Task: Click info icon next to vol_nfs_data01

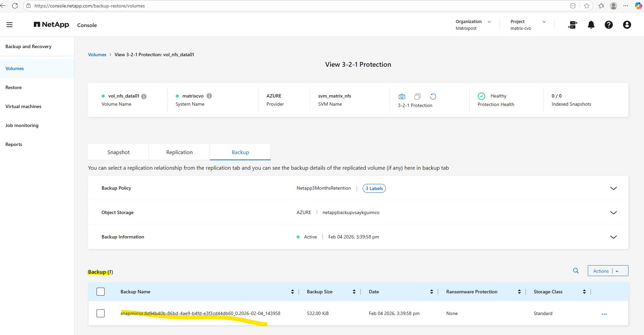Action: pyautogui.click(x=144, y=96)
